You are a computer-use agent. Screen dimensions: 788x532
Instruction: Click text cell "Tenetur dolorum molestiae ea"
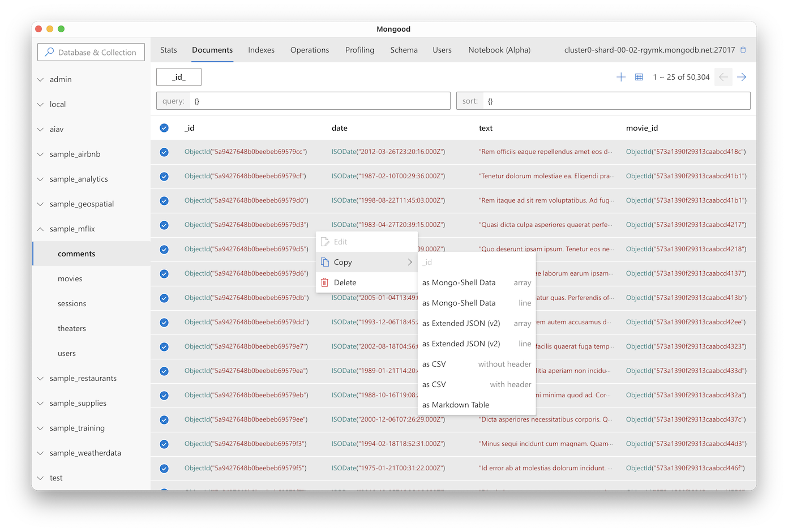point(546,176)
